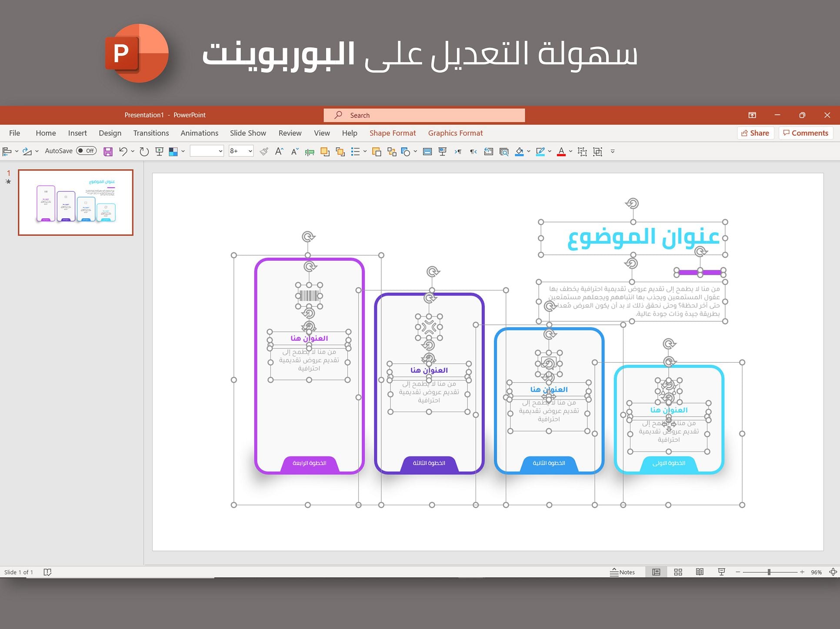Click the Group objects icon
Image resolution: width=840 pixels, height=629 pixels.
tap(598, 151)
